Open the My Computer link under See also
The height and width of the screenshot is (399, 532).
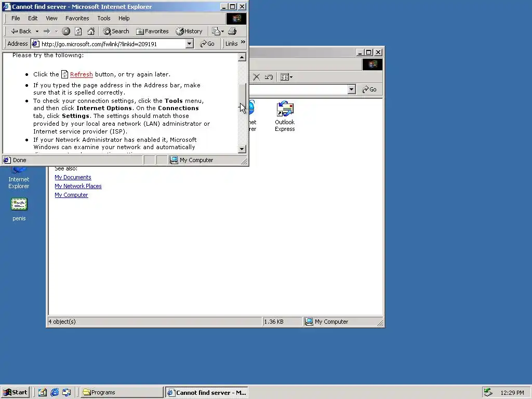tap(71, 195)
